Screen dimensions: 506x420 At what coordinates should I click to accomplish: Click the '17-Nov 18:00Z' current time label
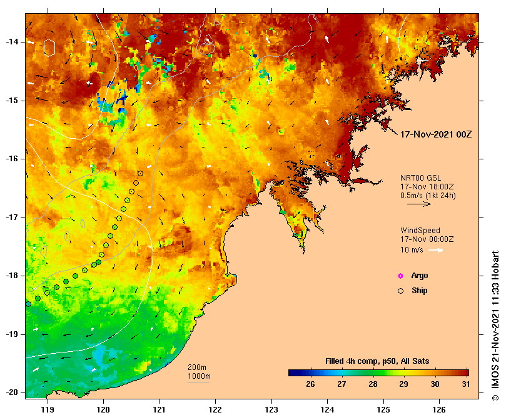pos(427,187)
